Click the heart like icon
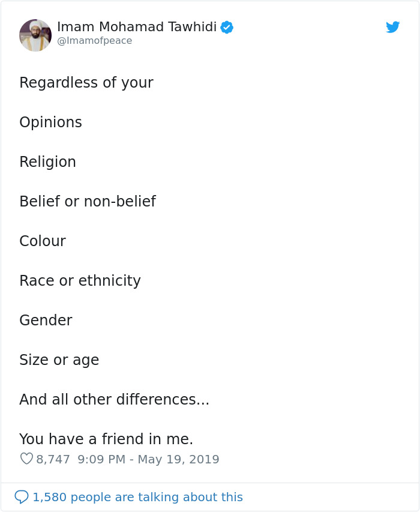 [x=26, y=459]
